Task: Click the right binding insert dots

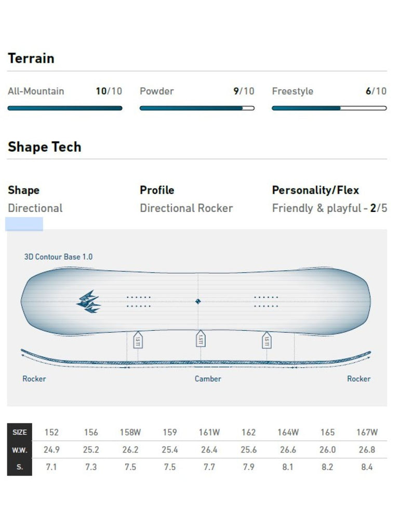Action: point(266,302)
